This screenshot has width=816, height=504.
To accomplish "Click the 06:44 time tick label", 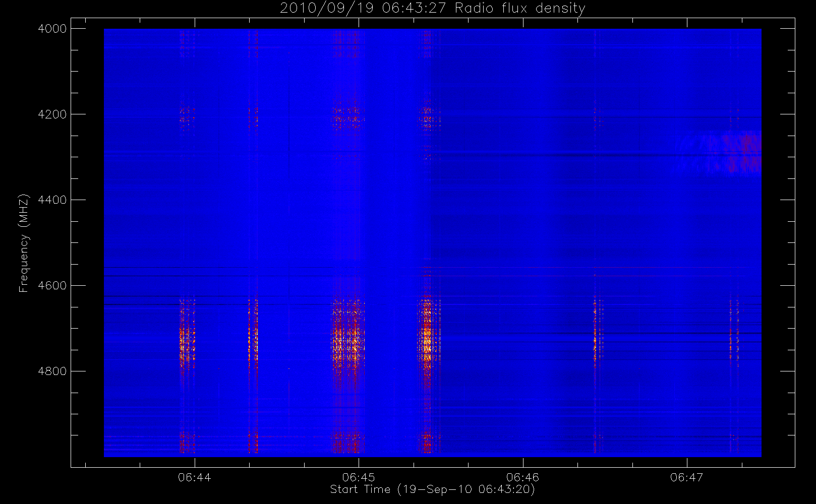I will [195, 477].
